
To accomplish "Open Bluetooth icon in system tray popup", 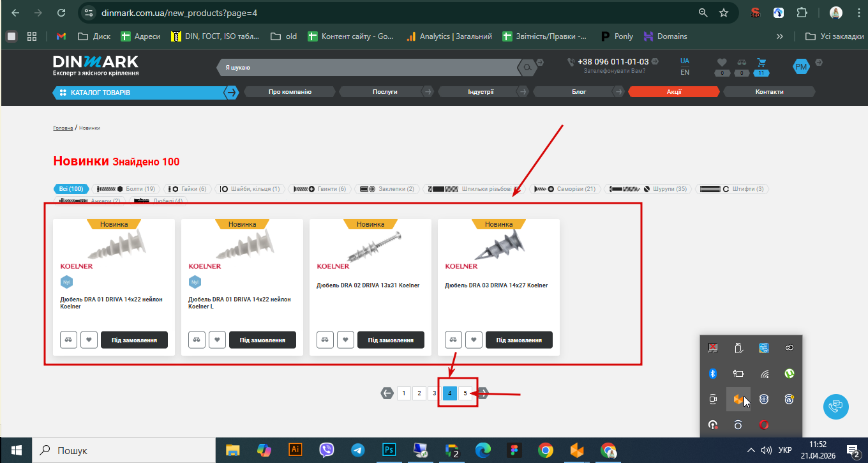I will pyautogui.click(x=713, y=374).
